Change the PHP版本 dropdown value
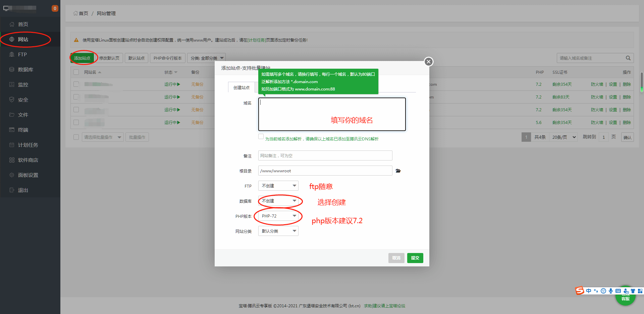The height and width of the screenshot is (314, 644). coord(278,216)
